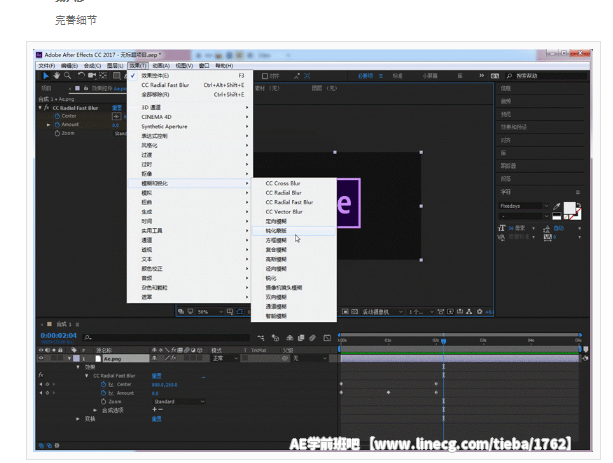Select the Zoom magnifier tool
Image resolution: width=613 pixels, height=463 pixels.
pos(68,75)
